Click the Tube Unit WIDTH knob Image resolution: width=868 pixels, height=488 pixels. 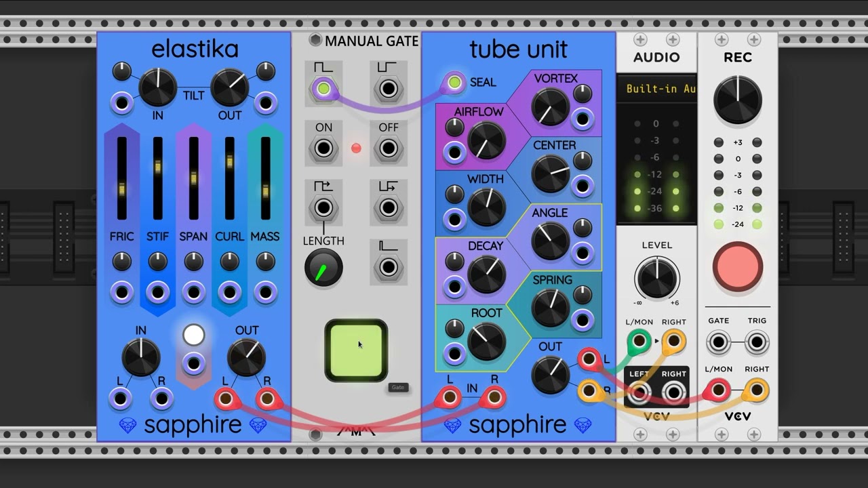tap(487, 207)
